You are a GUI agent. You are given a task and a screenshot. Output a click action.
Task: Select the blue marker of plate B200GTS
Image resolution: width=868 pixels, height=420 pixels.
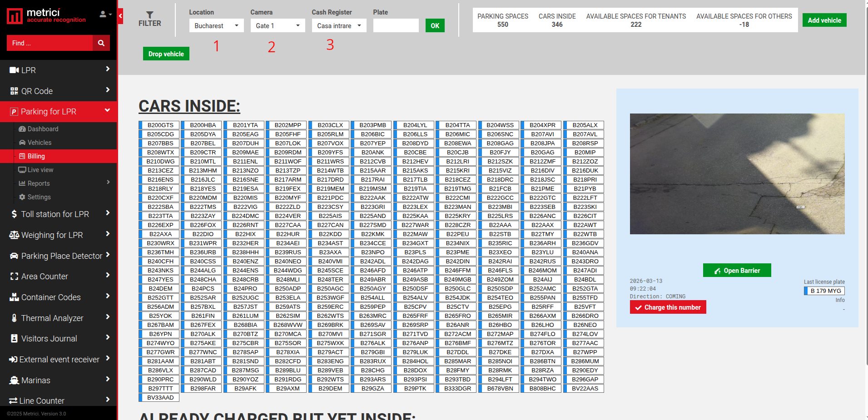pos(141,125)
